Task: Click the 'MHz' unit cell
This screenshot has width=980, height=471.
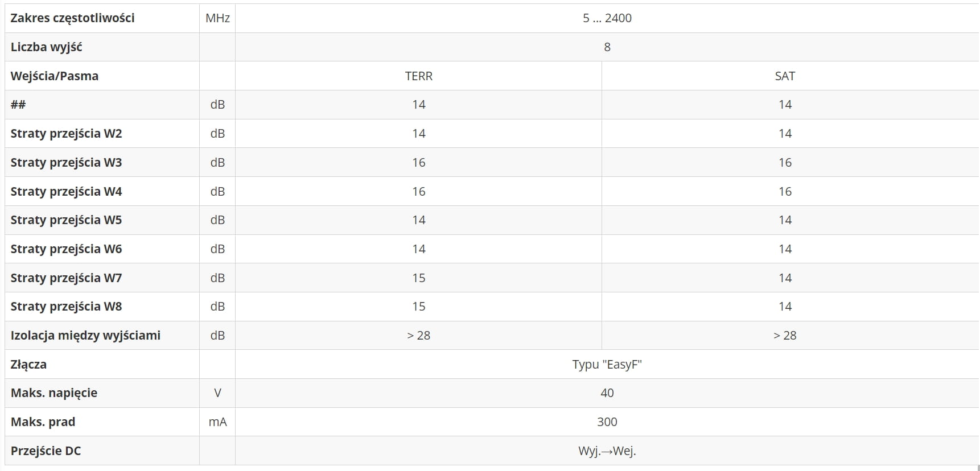Action: (x=217, y=18)
